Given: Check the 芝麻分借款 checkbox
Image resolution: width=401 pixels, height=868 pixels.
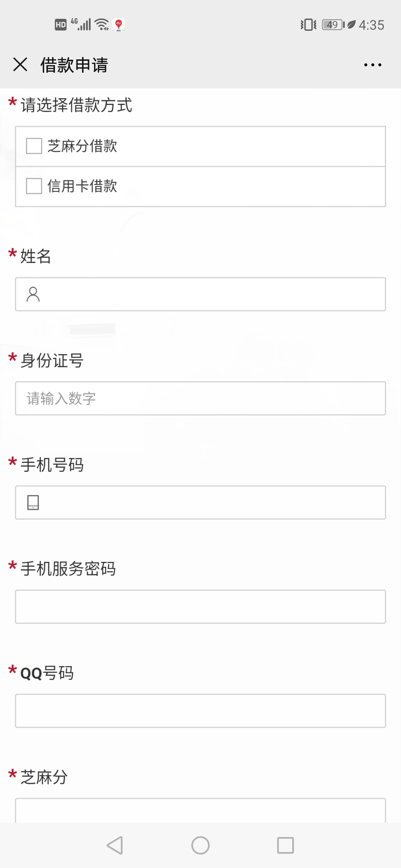Looking at the screenshot, I should click(x=34, y=146).
